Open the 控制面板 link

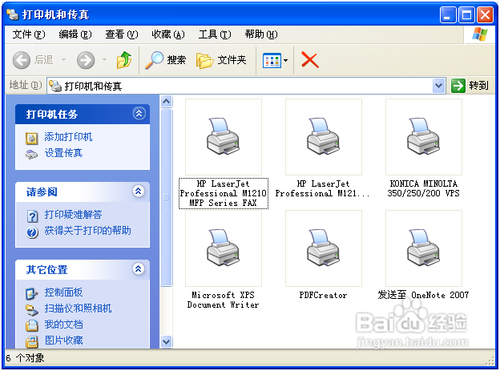tap(64, 292)
